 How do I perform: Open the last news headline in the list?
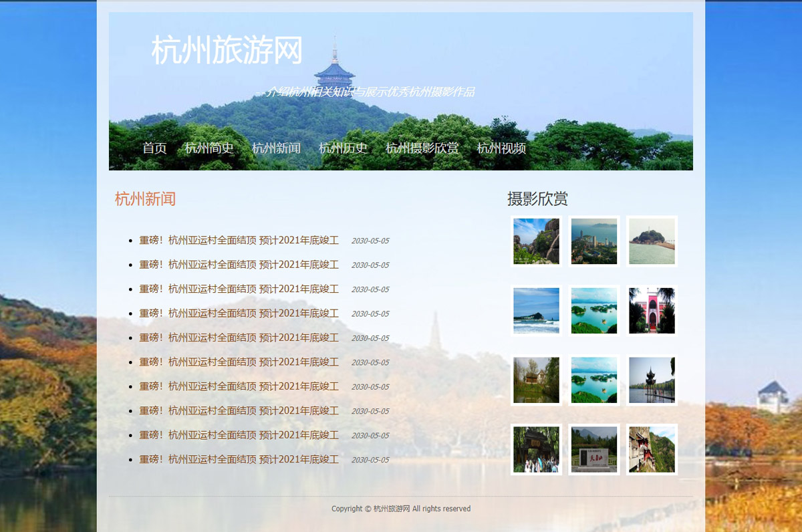click(x=239, y=459)
